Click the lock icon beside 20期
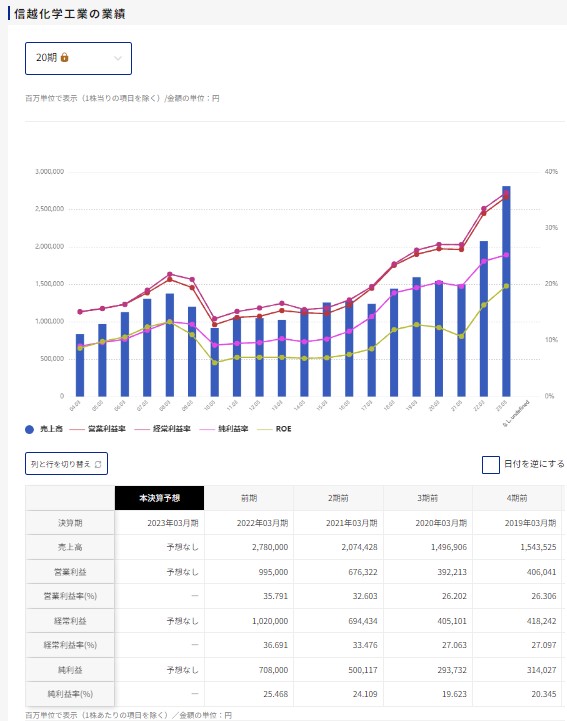This screenshot has height=721, width=567. point(64,57)
